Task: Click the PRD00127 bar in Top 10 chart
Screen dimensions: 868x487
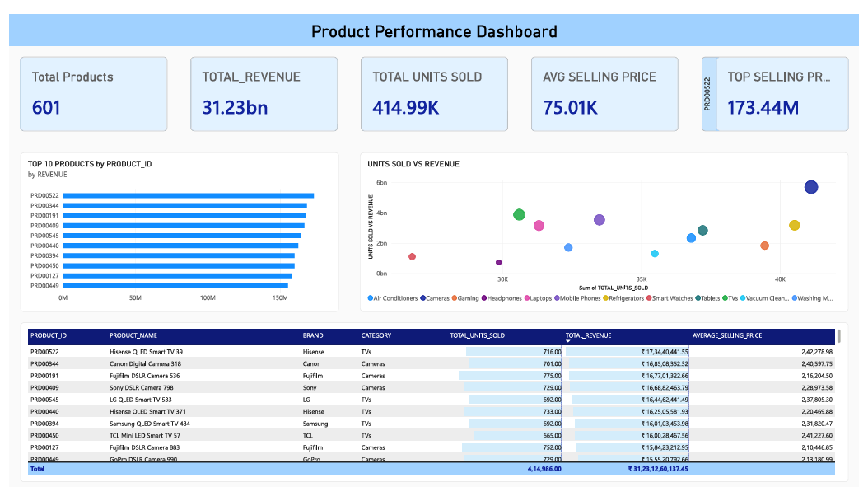Action: 178,275
